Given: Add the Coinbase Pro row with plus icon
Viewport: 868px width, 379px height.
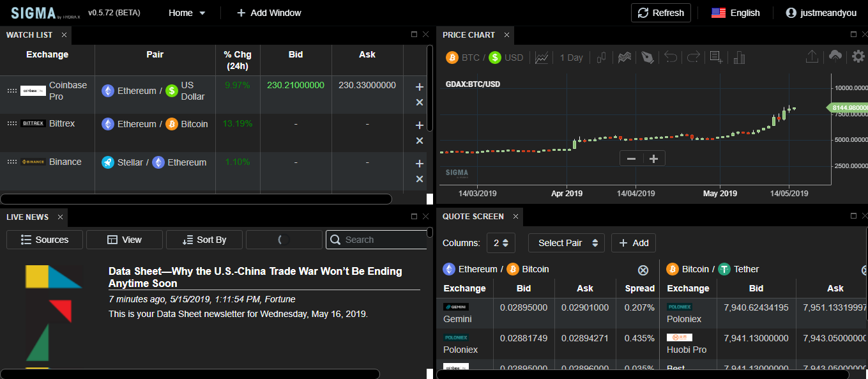Looking at the screenshot, I should (x=420, y=87).
